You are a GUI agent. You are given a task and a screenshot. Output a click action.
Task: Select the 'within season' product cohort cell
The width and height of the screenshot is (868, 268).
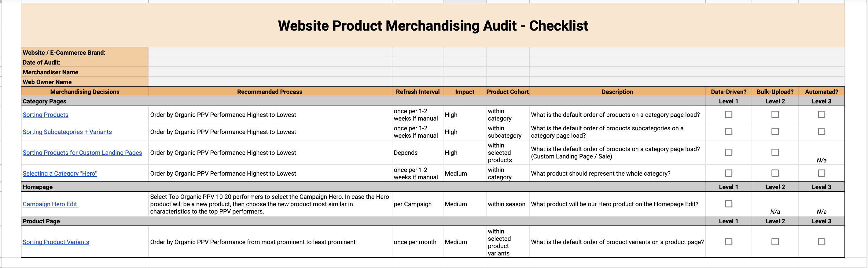pyautogui.click(x=508, y=204)
